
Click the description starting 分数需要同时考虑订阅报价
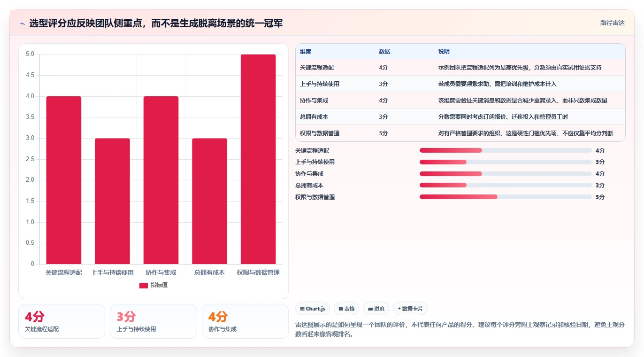pos(503,117)
